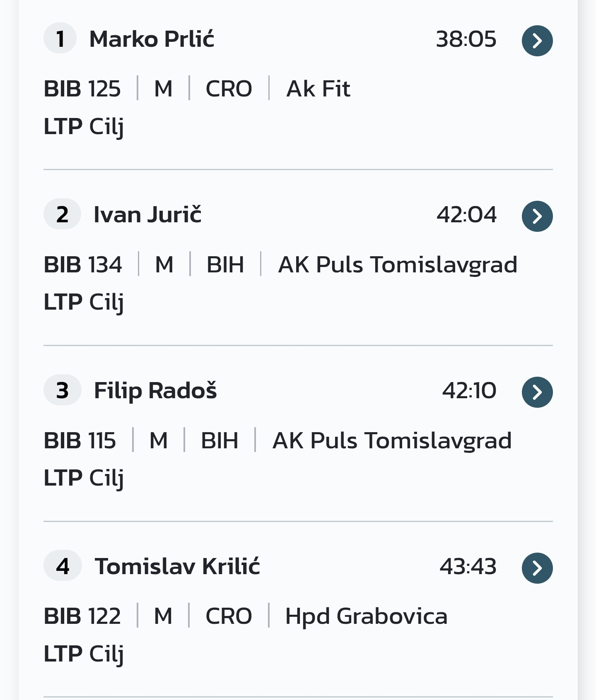The image size is (596, 700).
Task: Click club label Ak Fit
Action: (318, 89)
